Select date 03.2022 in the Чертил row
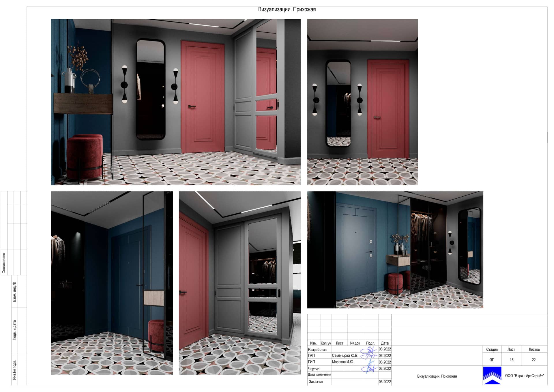 [x=385, y=369]
